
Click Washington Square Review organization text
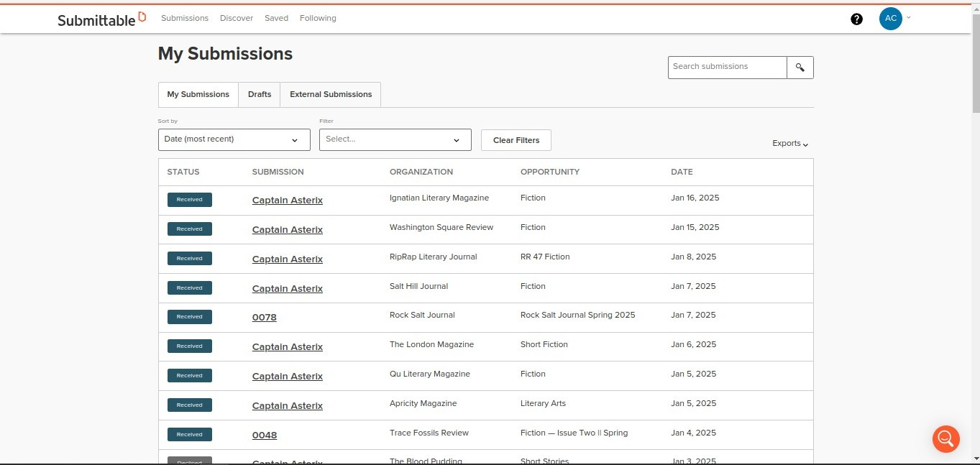pos(441,228)
